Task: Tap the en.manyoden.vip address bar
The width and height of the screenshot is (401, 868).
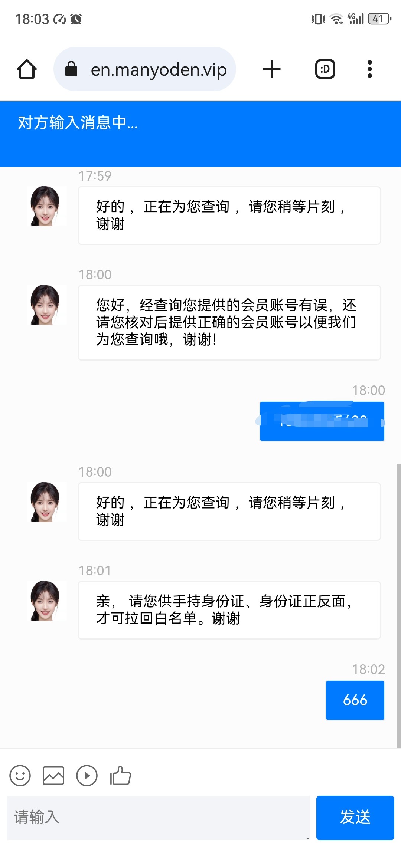Action: pos(159,69)
